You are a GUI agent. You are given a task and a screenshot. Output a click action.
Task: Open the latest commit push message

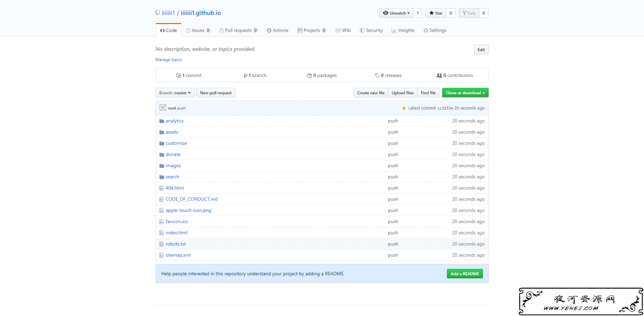pyautogui.click(x=181, y=108)
